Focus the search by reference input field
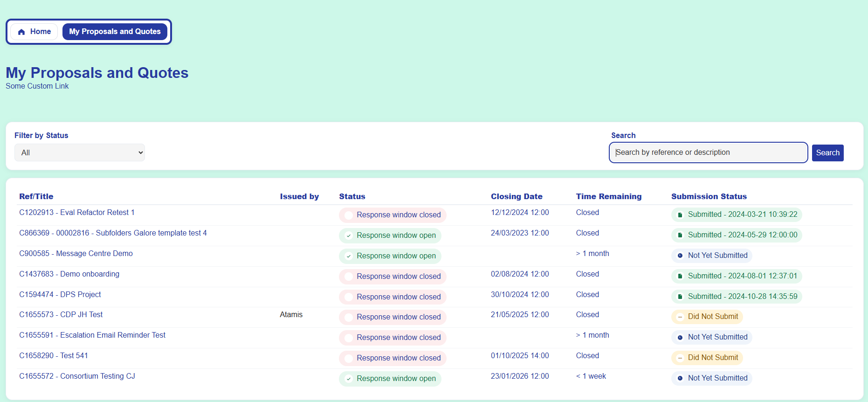 (x=708, y=152)
